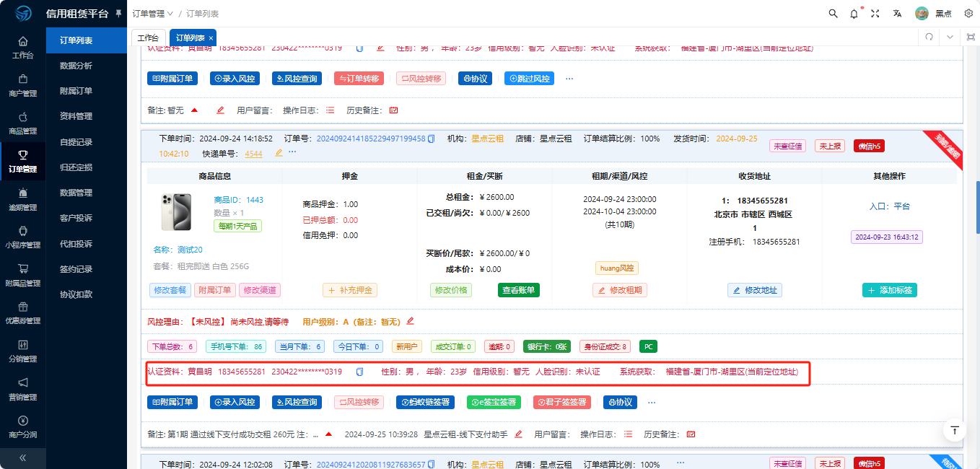Show more actions after 跳过风控 button
The height and width of the screenshot is (469, 980).
tap(569, 78)
